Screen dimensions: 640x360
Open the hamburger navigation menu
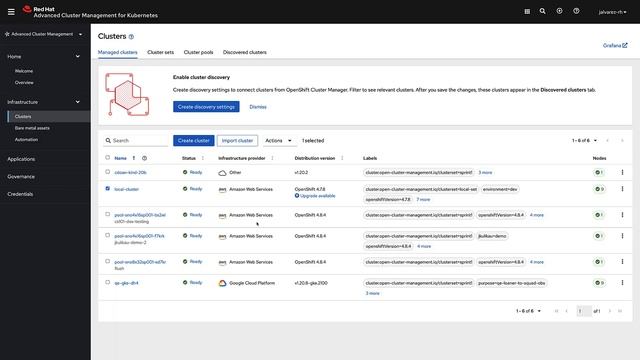pyautogui.click(x=11, y=12)
